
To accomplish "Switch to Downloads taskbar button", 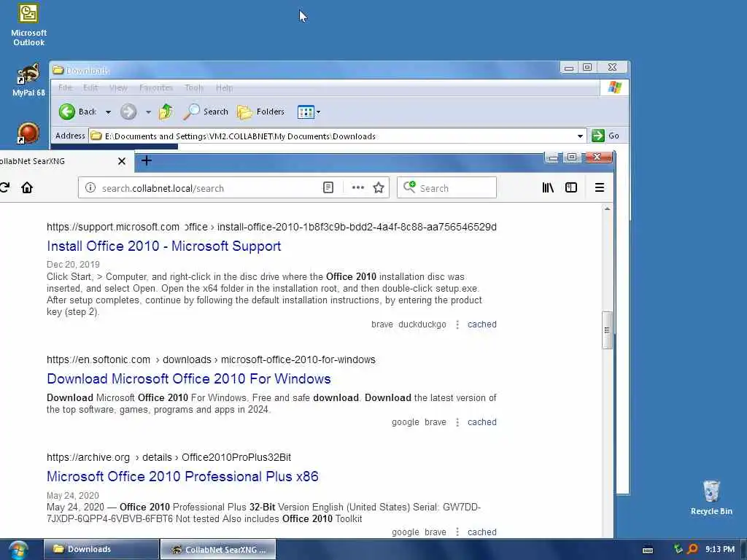I will point(101,549).
